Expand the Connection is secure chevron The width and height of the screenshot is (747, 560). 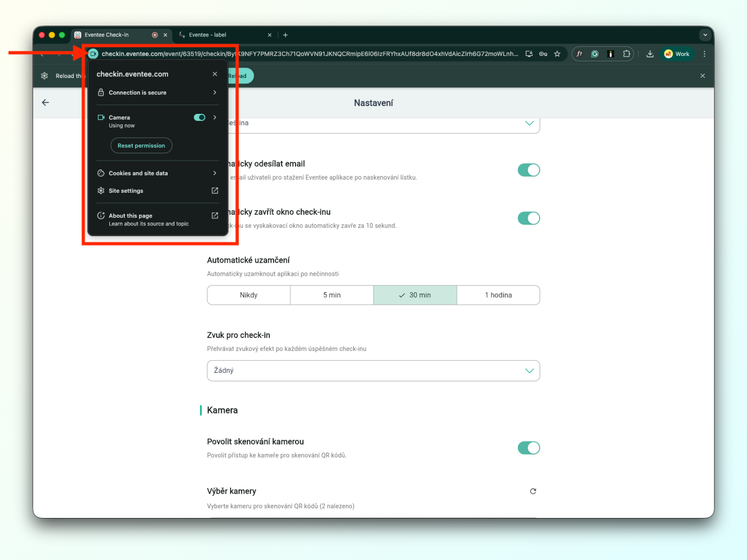(x=215, y=92)
